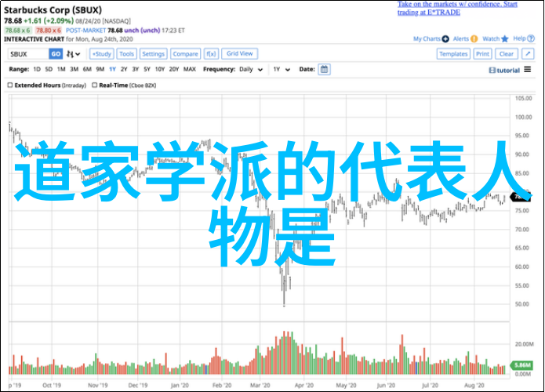Click the Apr '20 date axis label
545x392 pixels.
[304, 385]
